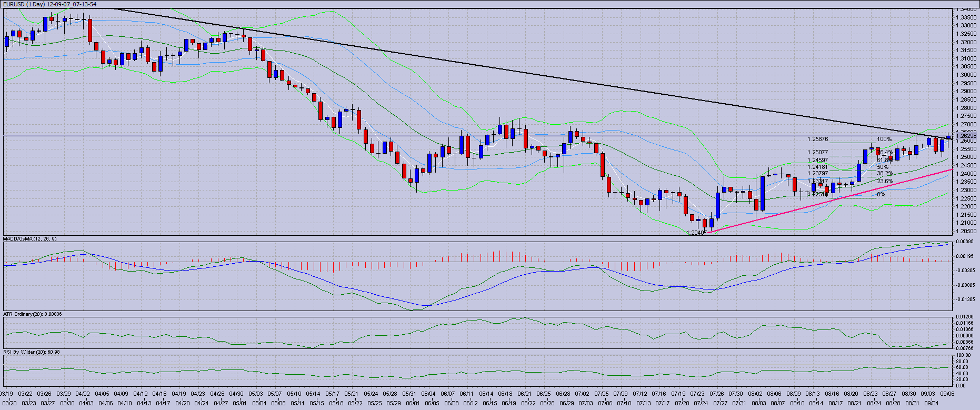Select the 03/20 date label
This screenshot has height=410, width=980.
coord(10,404)
